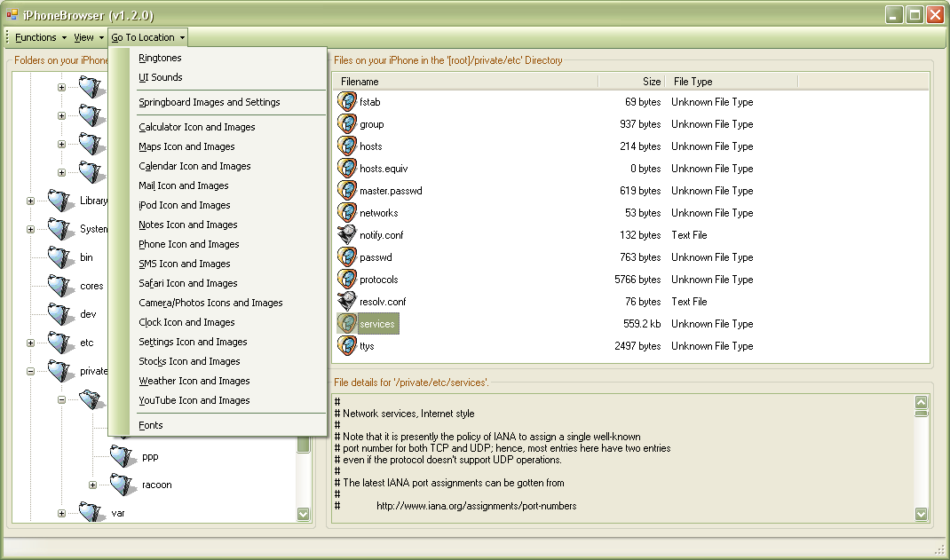Click the passwd file icon
This screenshot has height=560, width=950.
pos(347,257)
